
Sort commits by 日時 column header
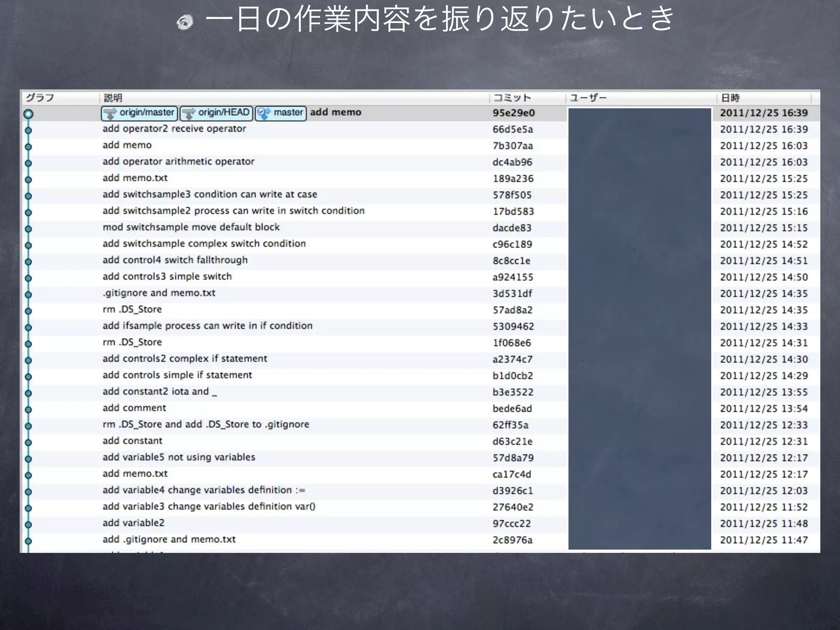point(730,98)
